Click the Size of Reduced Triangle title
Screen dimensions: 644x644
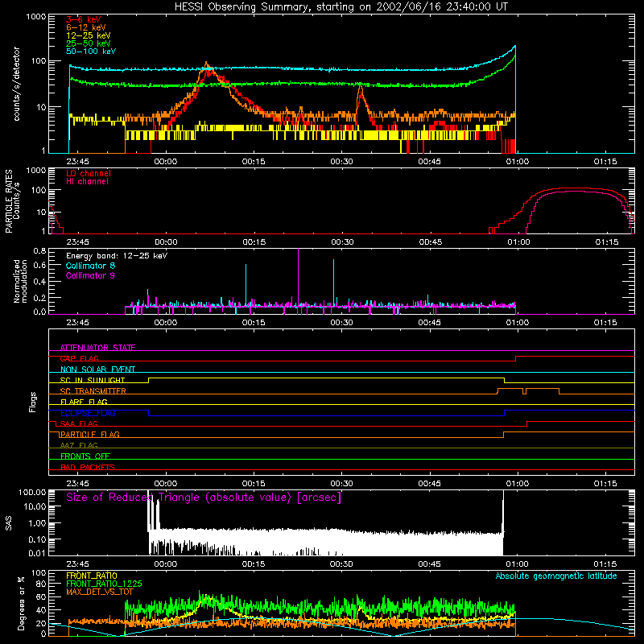tap(204, 497)
